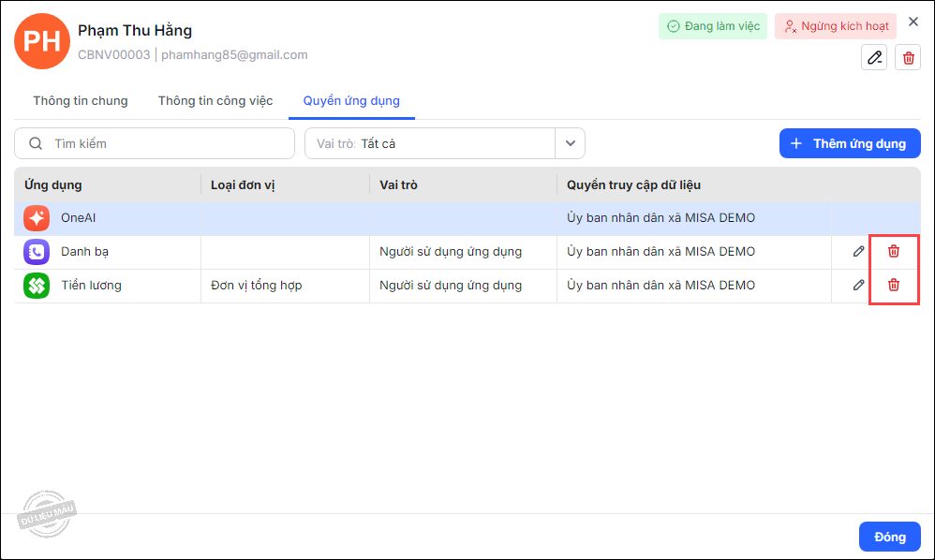The height and width of the screenshot is (560, 935).
Task: Click the edit pencil icon for Danh bạ
Action: click(858, 251)
